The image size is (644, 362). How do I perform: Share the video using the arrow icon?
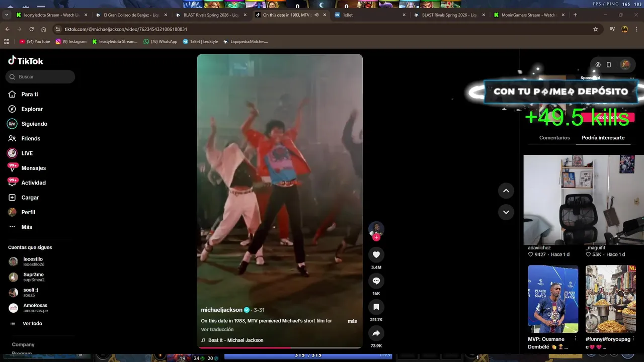376,333
